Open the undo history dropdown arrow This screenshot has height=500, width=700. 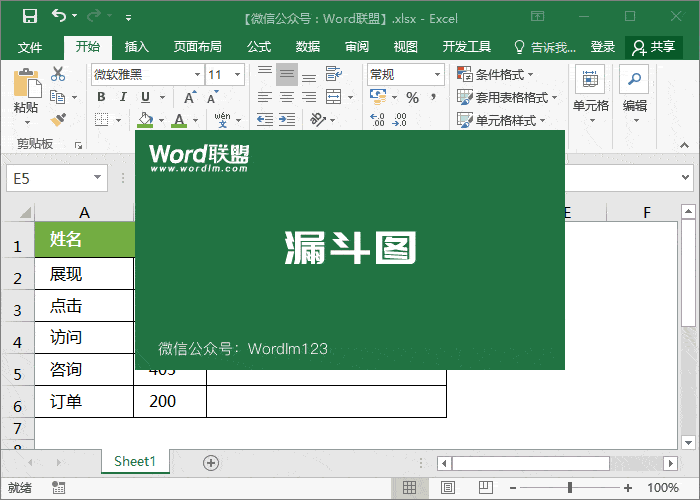(75, 16)
